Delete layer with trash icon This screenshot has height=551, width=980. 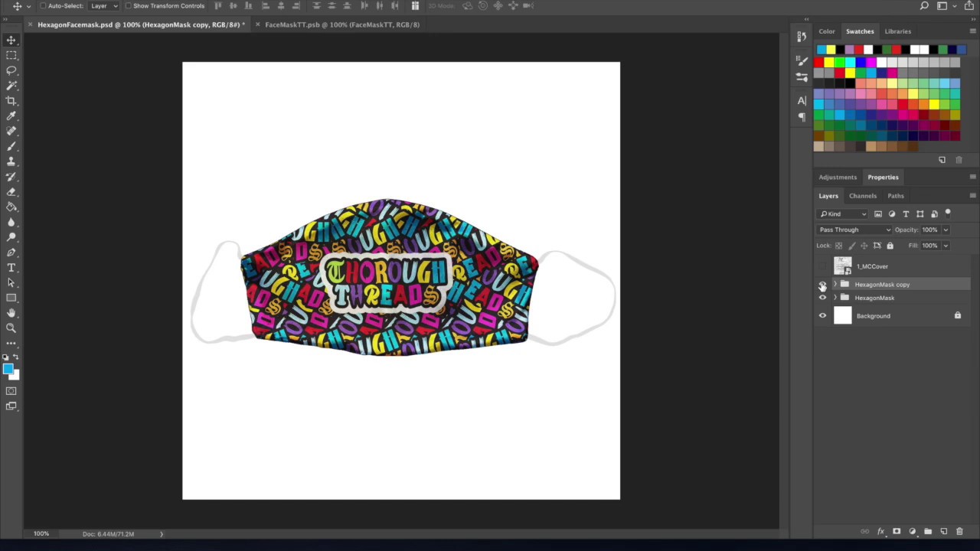click(x=959, y=531)
